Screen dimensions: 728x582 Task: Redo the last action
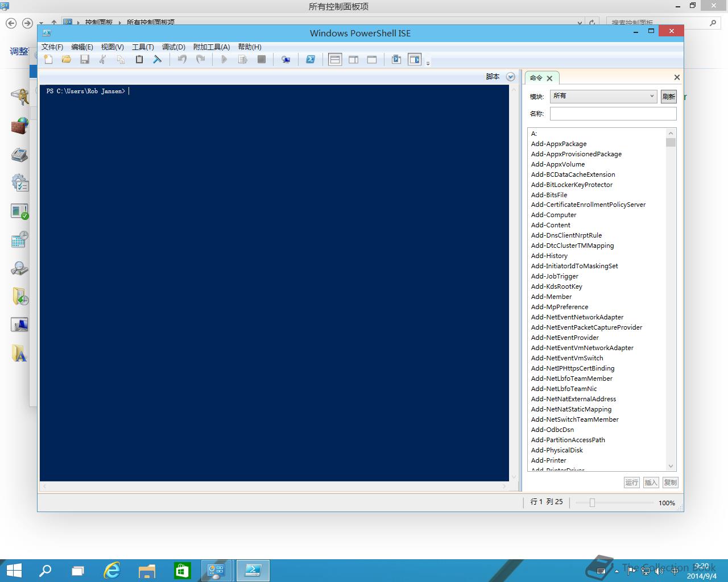click(x=200, y=59)
